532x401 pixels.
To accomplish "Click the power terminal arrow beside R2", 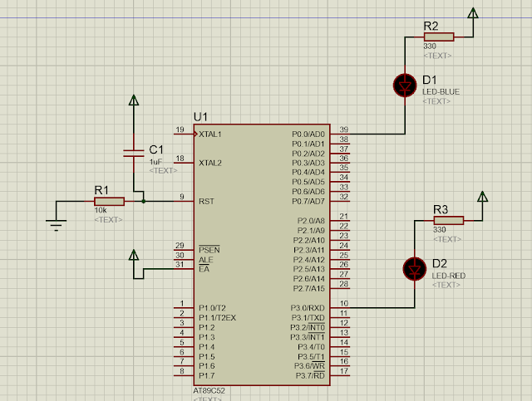I will (473, 13).
